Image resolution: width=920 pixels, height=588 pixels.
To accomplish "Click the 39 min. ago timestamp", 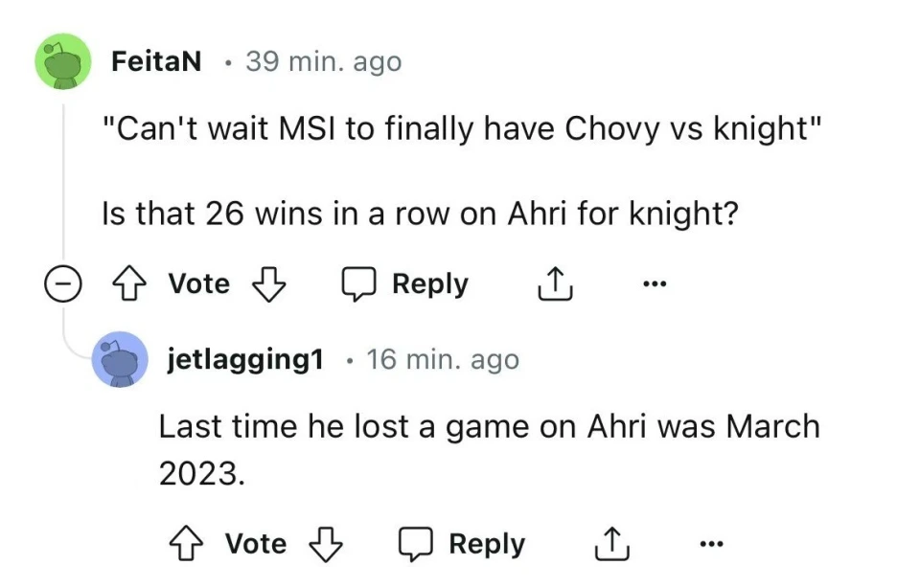I will coord(323,62).
